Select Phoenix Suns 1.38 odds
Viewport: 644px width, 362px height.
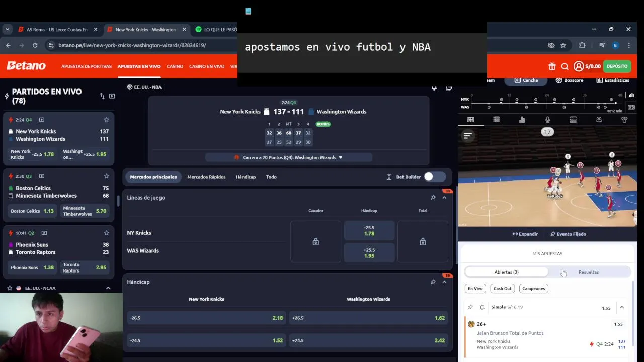click(32, 268)
